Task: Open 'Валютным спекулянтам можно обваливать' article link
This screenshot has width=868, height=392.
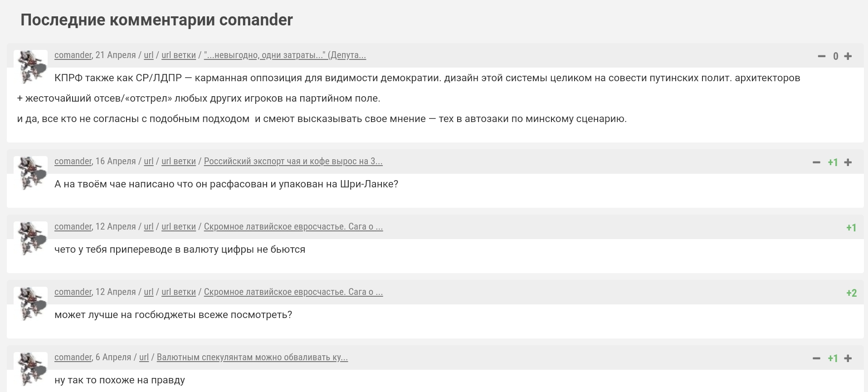Action: coord(252,357)
